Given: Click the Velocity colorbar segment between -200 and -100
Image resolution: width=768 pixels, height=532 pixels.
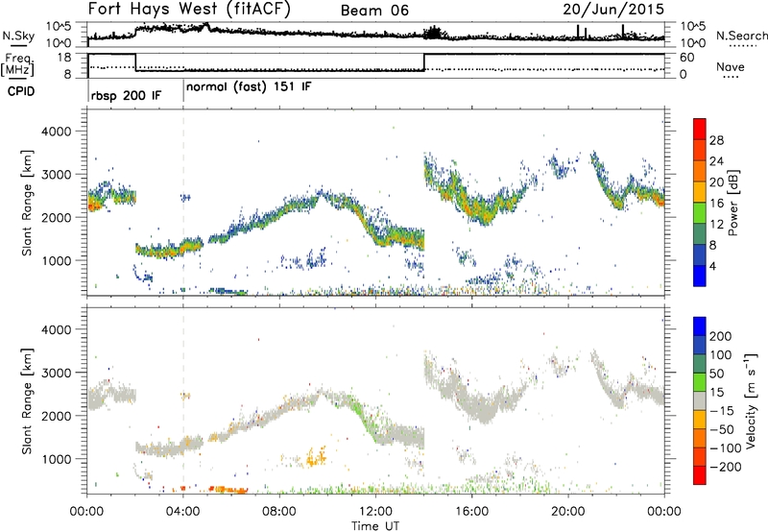Looking at the screenshot, I should [700, 456].
